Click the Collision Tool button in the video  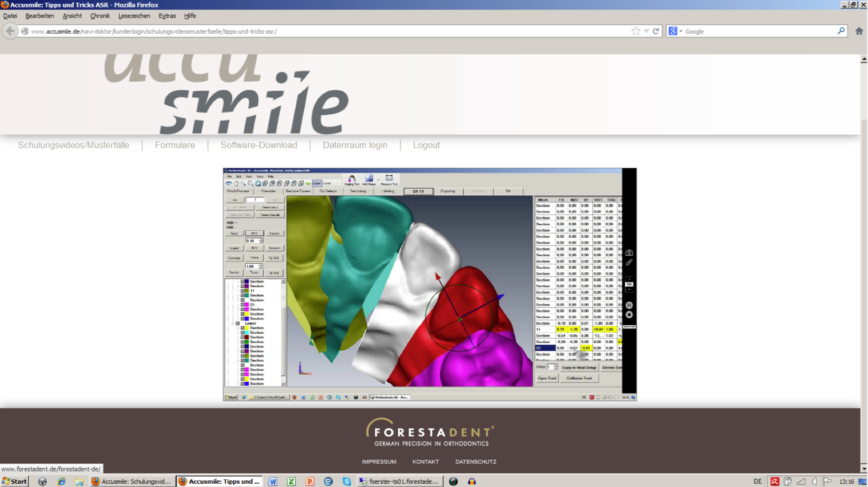coord(579,378)
